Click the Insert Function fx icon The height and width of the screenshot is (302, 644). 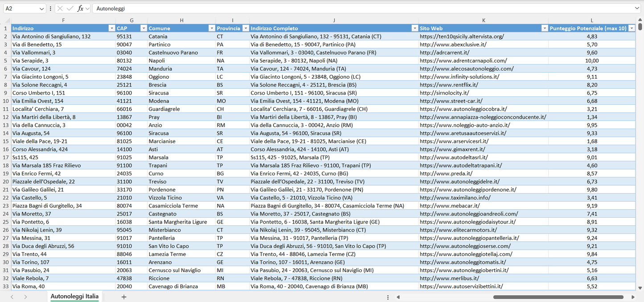click(80, 8)
